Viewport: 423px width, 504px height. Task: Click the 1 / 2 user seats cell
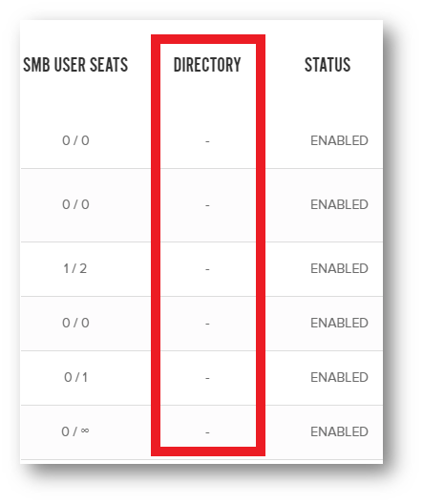pos(75,269)
